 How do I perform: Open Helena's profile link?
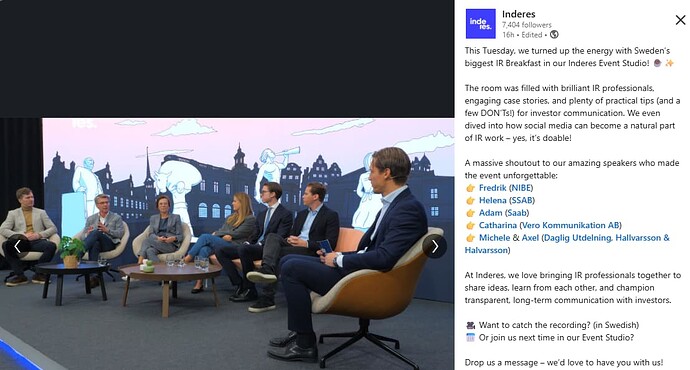[492, 200]
